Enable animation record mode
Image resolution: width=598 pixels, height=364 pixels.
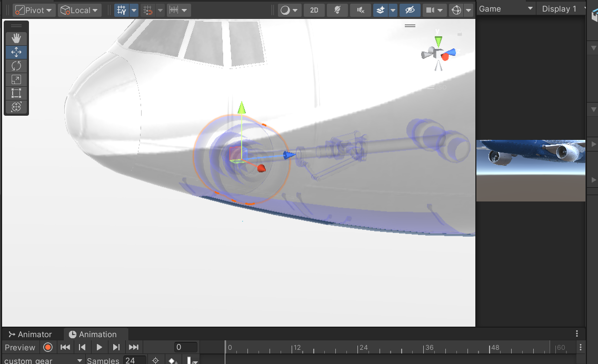click(48, 347)
